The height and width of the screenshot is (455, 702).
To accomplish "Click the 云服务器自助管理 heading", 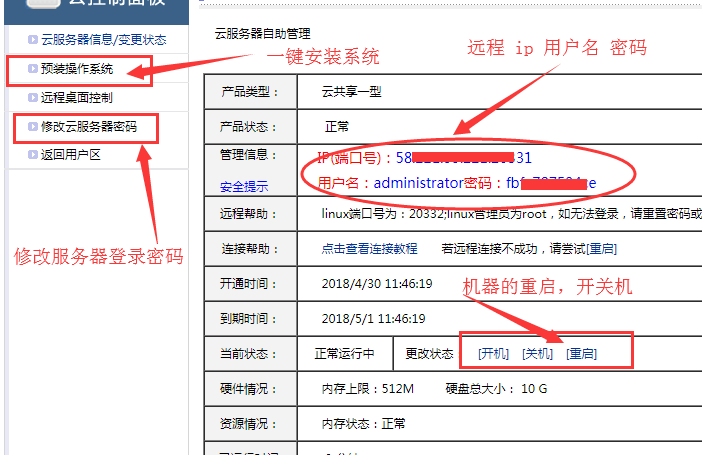I will (262, 34).
